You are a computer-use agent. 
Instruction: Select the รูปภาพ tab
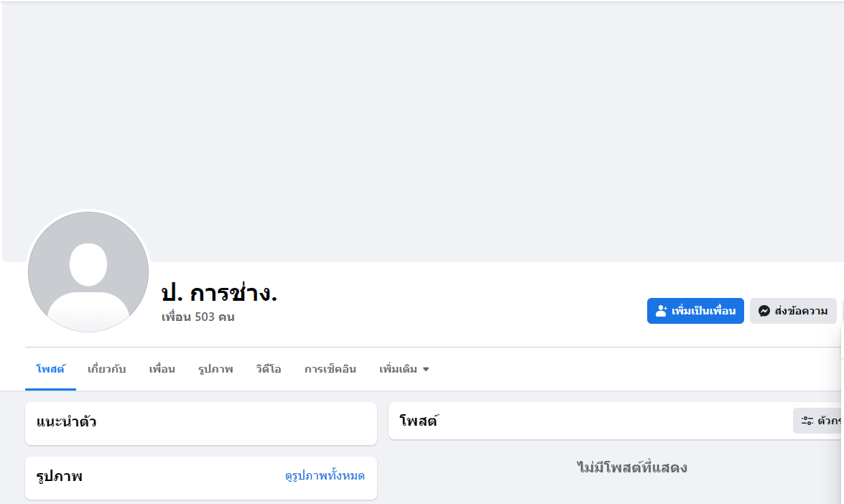tap(215, 369)
